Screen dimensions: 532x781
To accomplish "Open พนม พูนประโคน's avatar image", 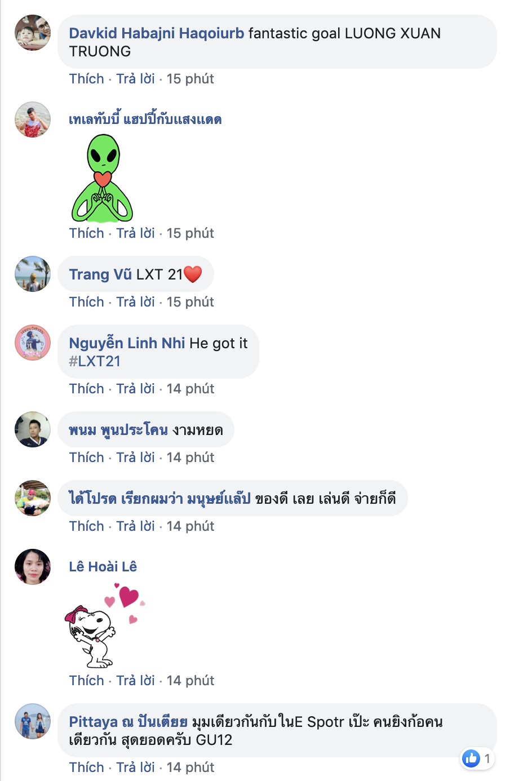I will point(33,429).
